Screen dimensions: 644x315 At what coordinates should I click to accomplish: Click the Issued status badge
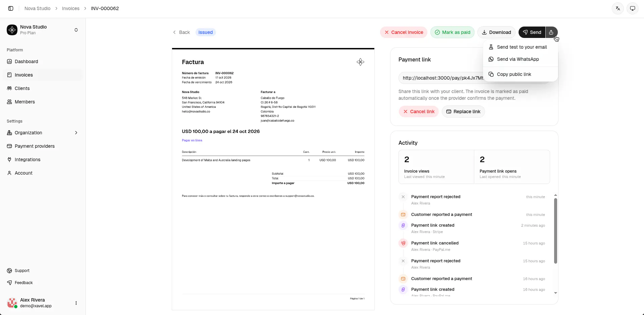click(x=206, y=32)
